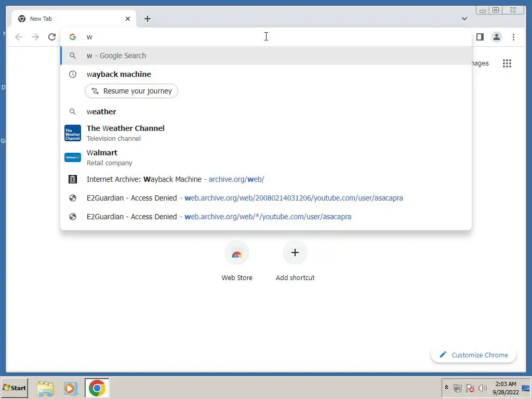The width and height of the screenshot is (532, 399).
Task: Choose The Weather Channel suggestion
Action: 266,133
